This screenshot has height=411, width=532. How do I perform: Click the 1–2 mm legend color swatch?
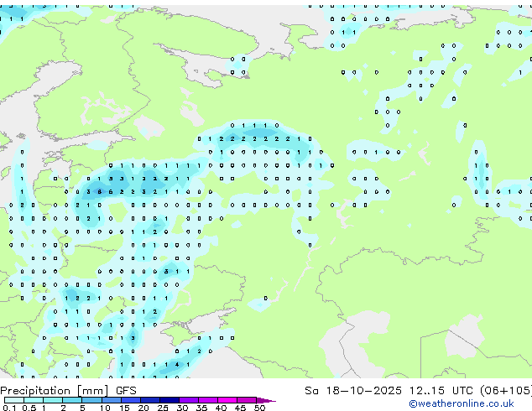(53, 400)
